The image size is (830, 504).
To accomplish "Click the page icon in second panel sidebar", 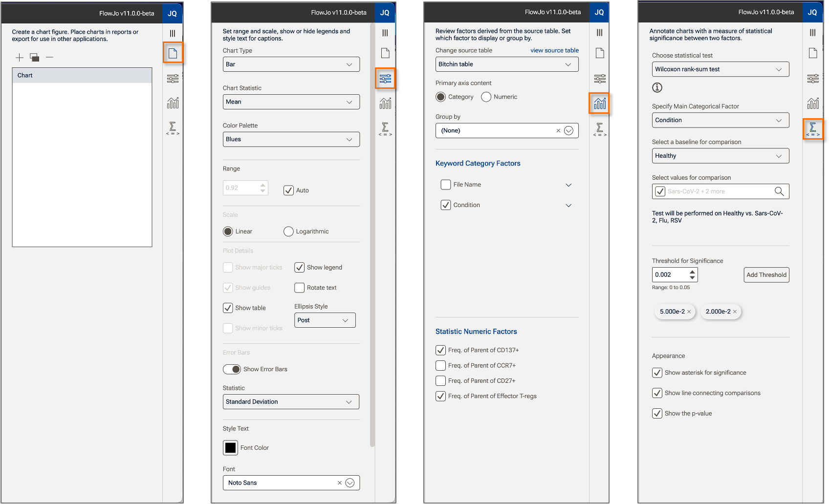I will point(385,53).
